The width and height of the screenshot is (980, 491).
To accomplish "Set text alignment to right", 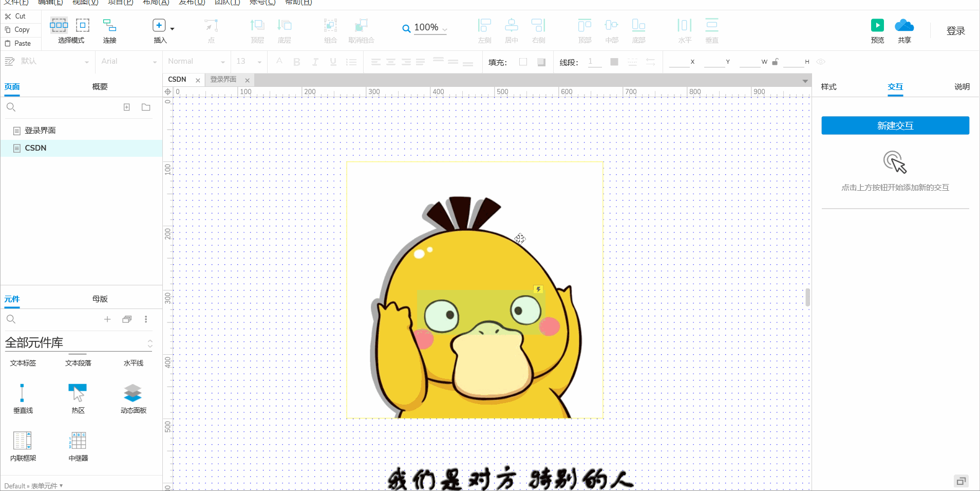I will 406,62.
